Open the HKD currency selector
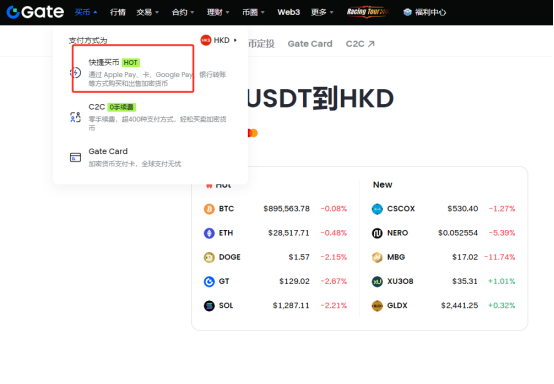Viewport: 554px width, 384px height. point(219,40)
